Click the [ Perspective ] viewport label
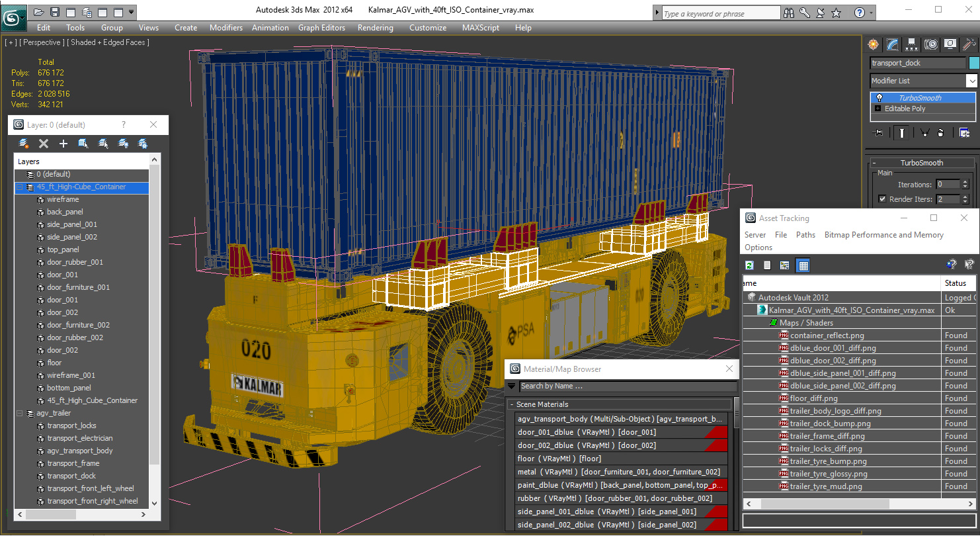This screenshot has width=980, height=536. pos(42,42)
